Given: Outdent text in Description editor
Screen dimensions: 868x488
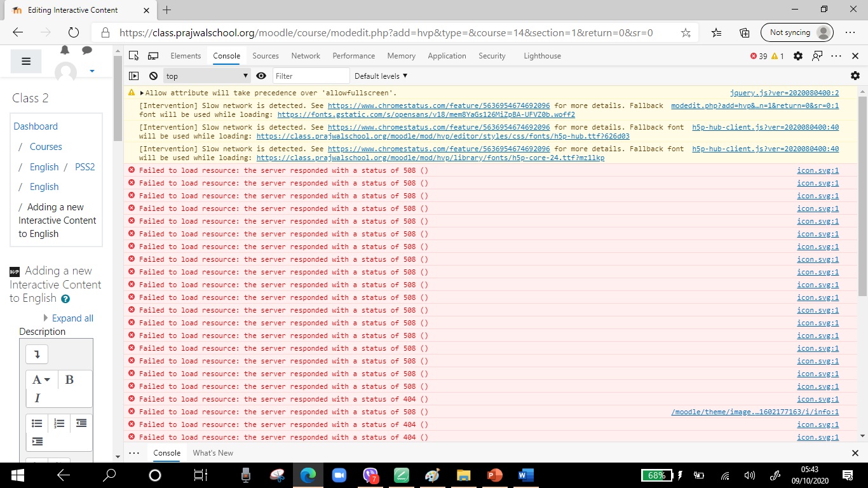Looking at the screenshot, I should (81, 423).
